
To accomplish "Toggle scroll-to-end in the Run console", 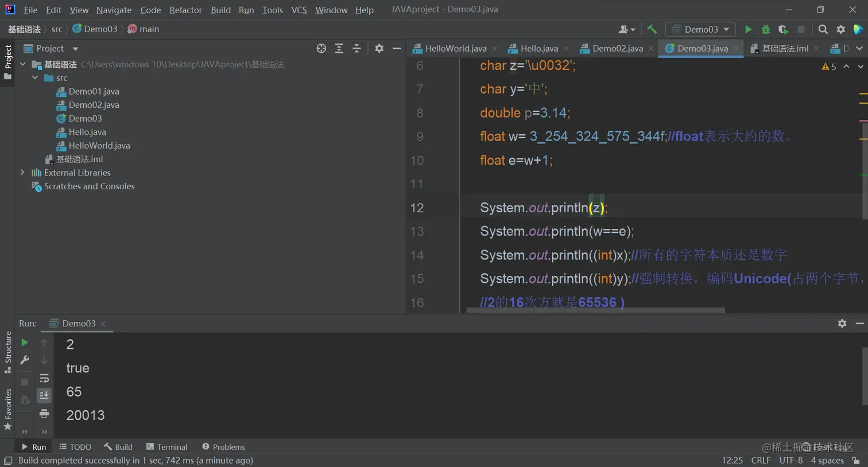I will point(44,395).
